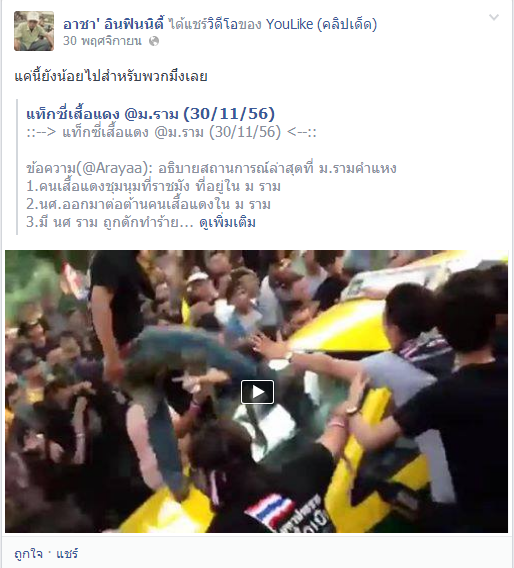The image size is (514, 568).
Task: Click description line 2 about นศ.ออกมาต่อต้าน
Action: coord(149,204)
